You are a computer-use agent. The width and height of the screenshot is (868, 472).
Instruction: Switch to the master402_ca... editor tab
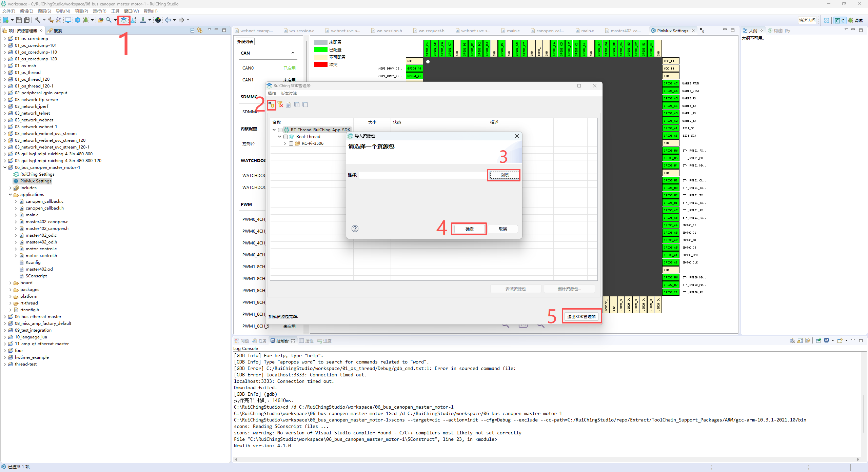tap(625, 31)
